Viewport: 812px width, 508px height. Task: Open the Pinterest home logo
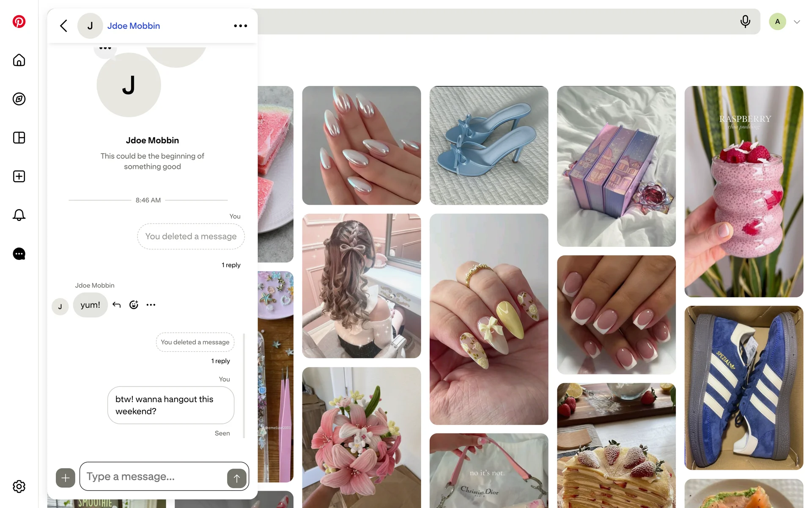(x=19, y=22)
